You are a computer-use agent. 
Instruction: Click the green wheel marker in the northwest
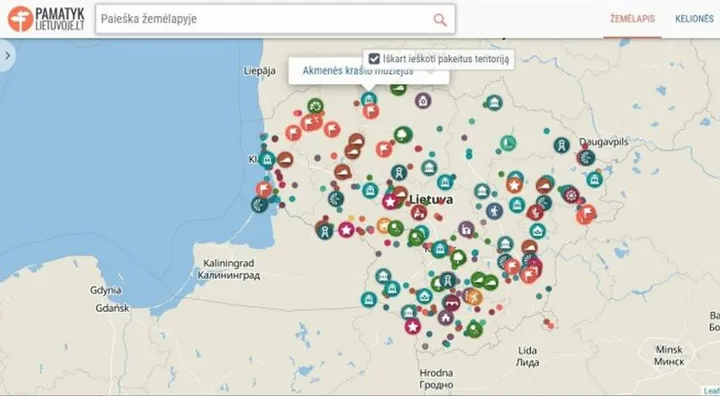click(x=315, y=107)
